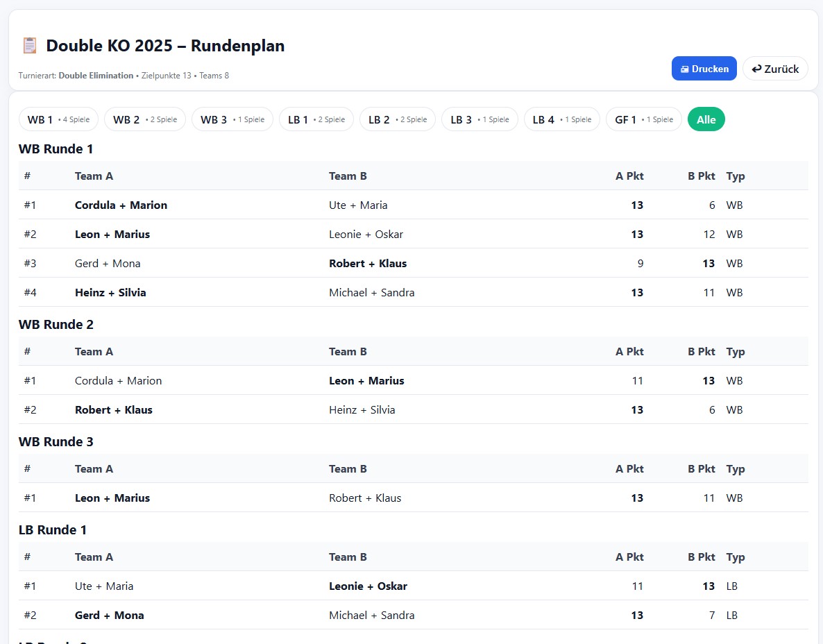Click Cordula + Marion in WB Runde 1
Viewport: 823px width, 644px height.
[x=121, y=205]
